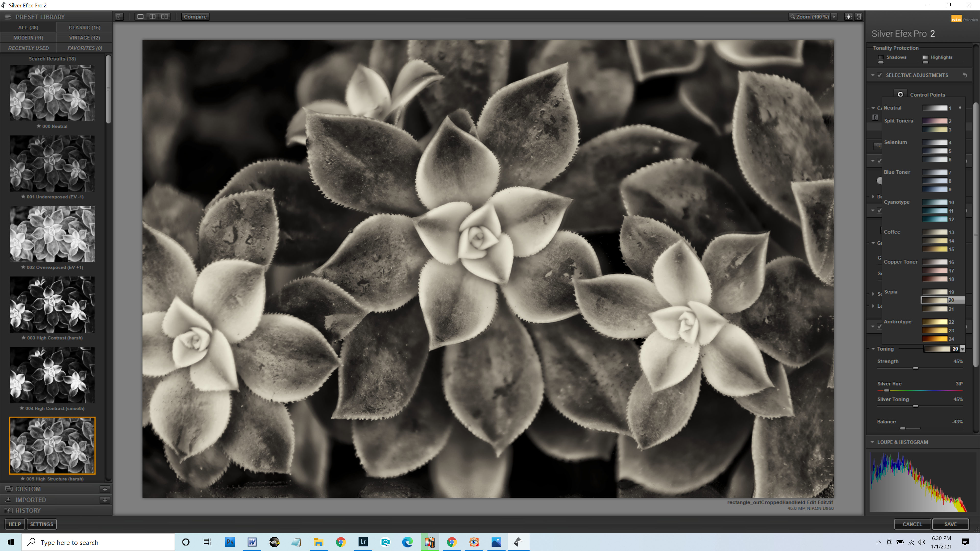Reset Selective Adjustments with undo arrow

(965, 75)
